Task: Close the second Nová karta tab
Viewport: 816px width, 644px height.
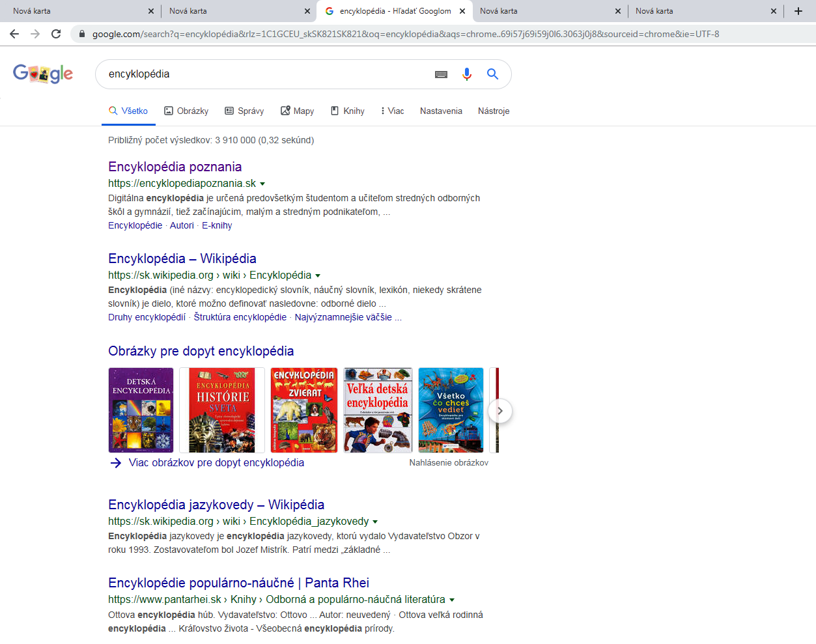Action: [307, 11]
